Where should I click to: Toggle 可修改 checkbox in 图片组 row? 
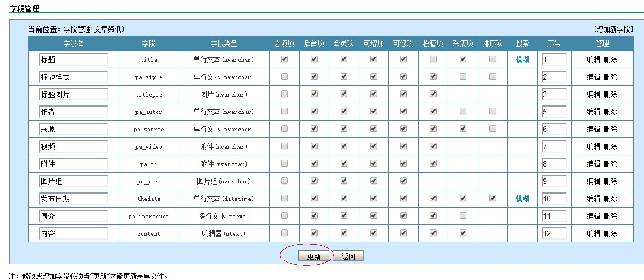click(x=403, y=181)
